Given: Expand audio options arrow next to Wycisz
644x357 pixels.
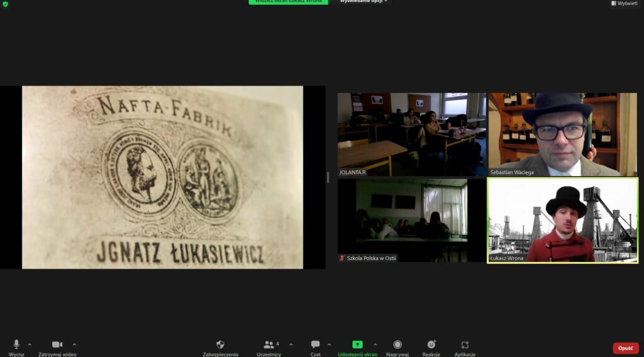Looking at the screenshot, I should coord(30,344).
